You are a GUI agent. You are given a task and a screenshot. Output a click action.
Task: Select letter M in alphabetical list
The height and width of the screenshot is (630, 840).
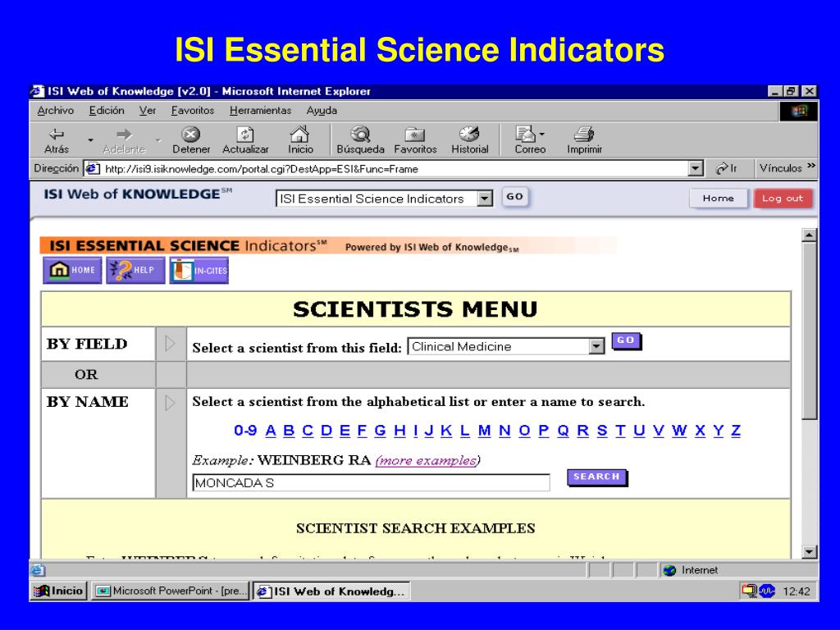pos(484,430)
